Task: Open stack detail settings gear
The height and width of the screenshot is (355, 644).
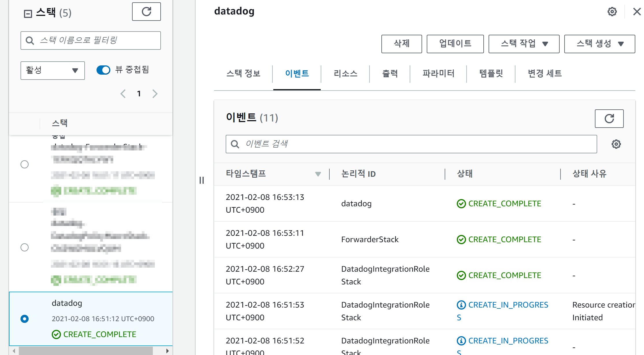Action: (612, 12)
